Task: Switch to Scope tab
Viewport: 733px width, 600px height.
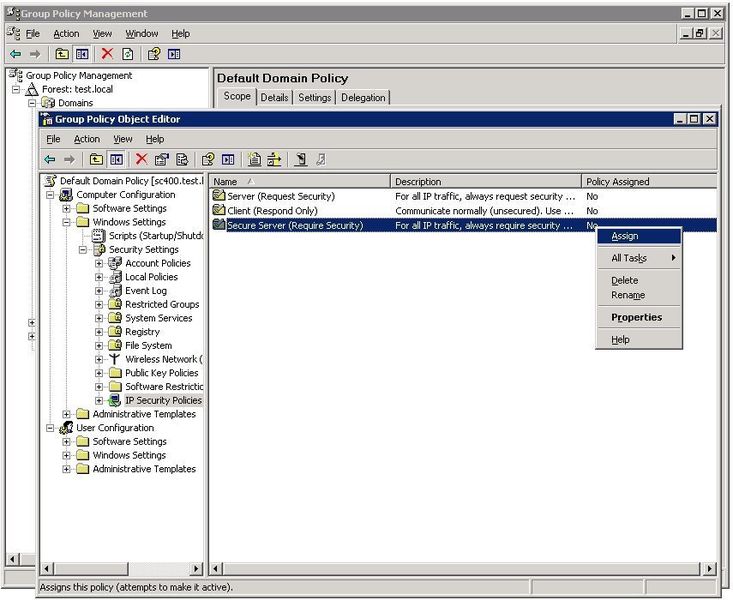Action: tap(237, 96)
